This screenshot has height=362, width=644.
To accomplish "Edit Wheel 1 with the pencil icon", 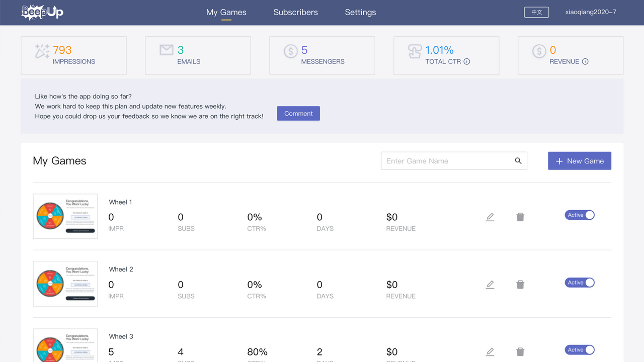I will coord(490,217).
